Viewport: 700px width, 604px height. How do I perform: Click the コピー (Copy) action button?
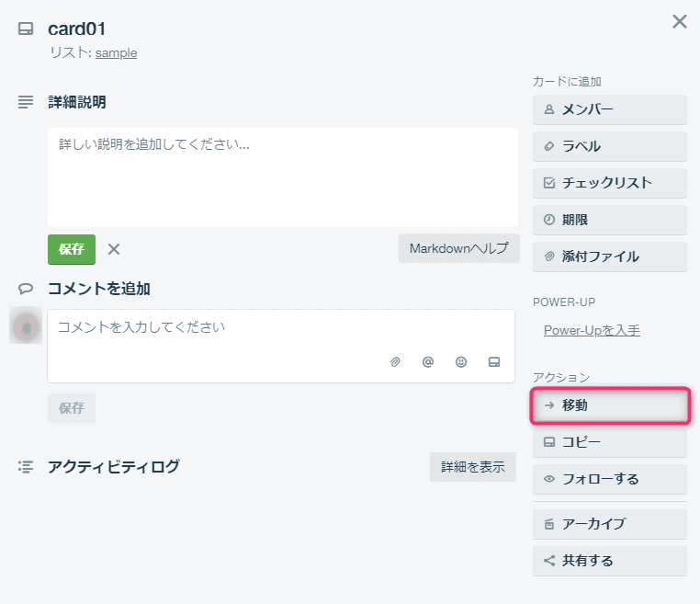(x=609, y=442)
